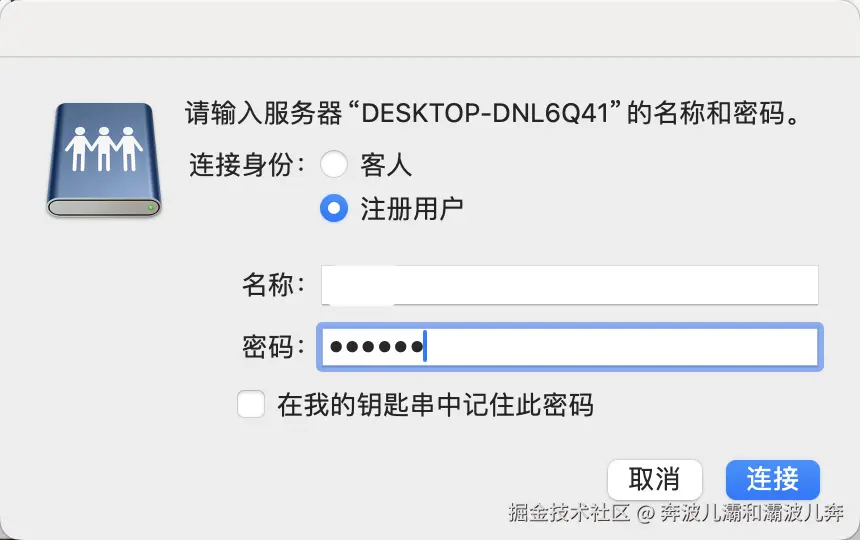Select the 客人 radio button circle

coord(333,164)
